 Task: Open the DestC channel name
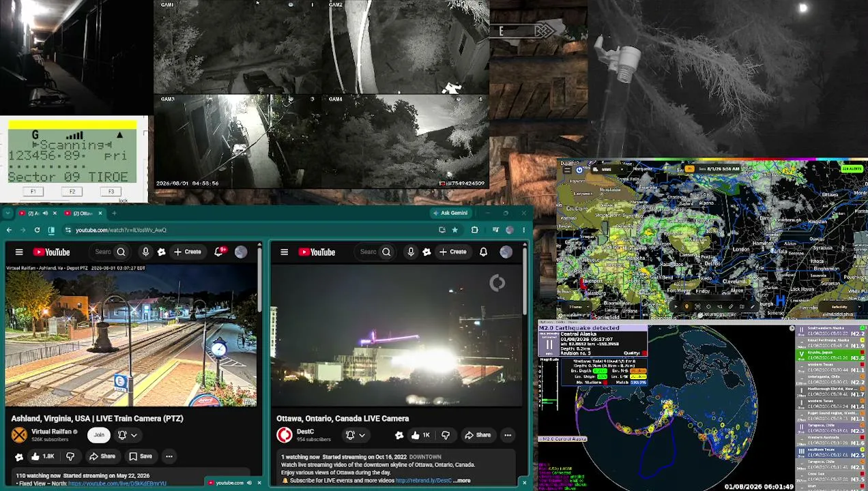click(x=305, y=432)
